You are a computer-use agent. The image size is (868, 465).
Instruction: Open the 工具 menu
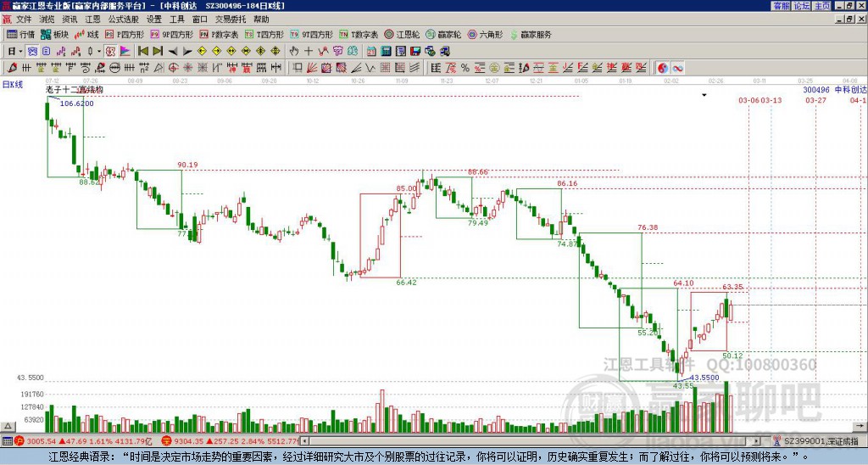click(x=177, y=20)
